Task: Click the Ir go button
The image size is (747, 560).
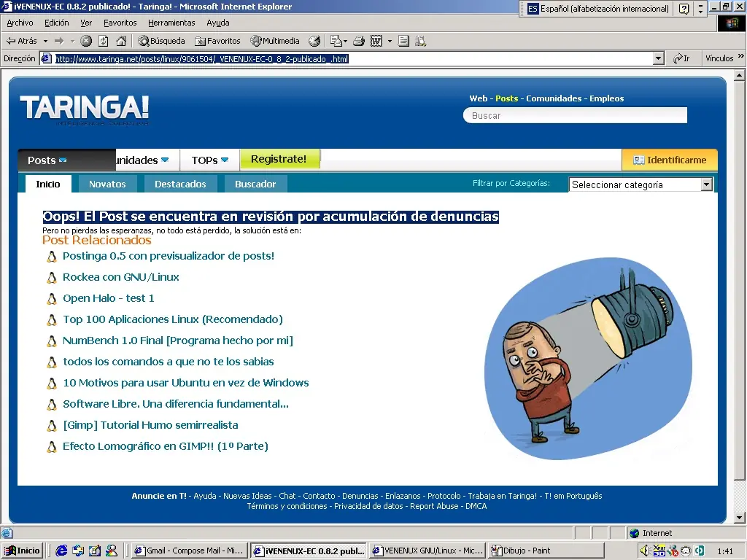Action: click(x=681, y=58)
